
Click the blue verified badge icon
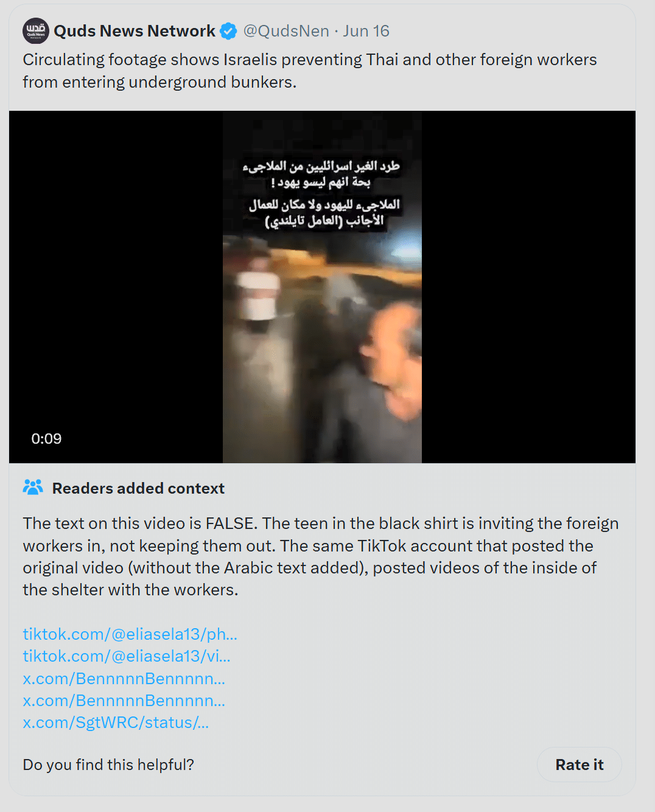coord(228,31)
